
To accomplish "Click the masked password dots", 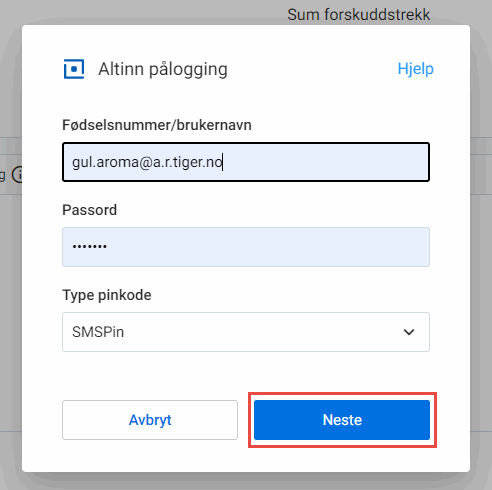I will point(90,247).
